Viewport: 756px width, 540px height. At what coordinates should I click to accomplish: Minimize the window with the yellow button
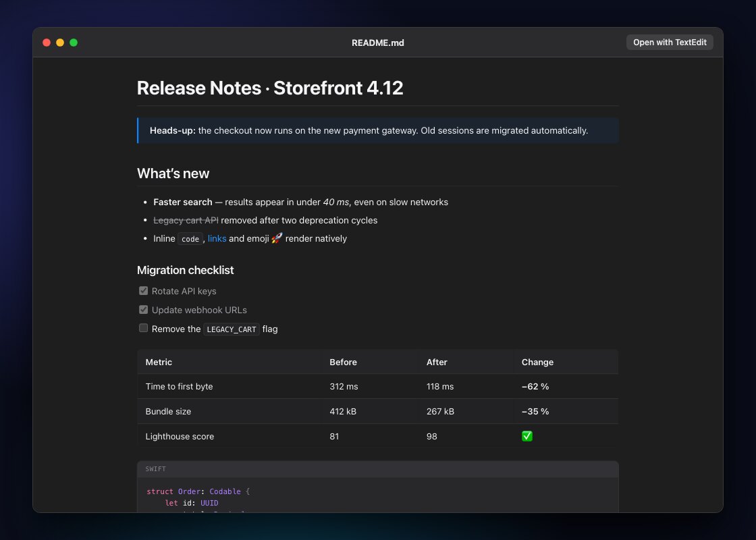(60, 43)
